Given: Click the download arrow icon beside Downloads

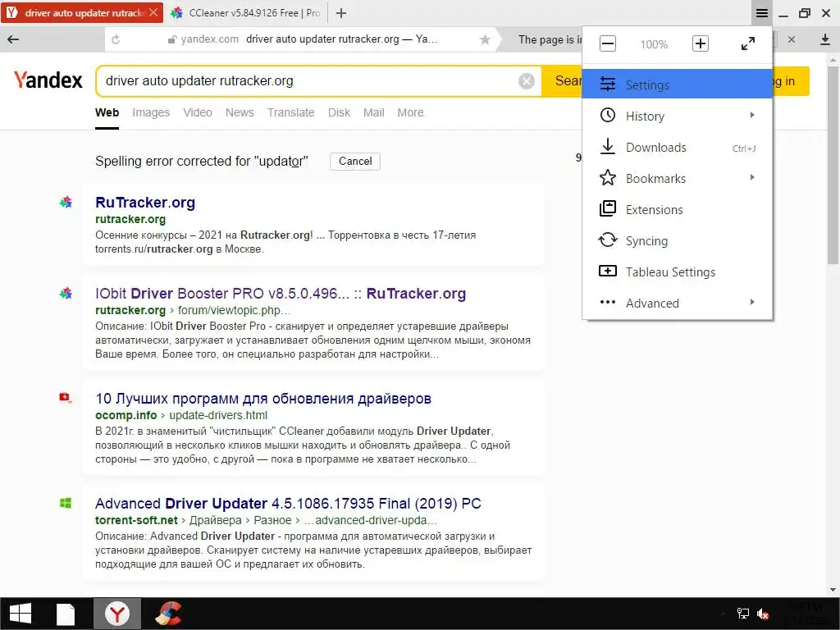Looking at the screenshot, I should point(608,146).
